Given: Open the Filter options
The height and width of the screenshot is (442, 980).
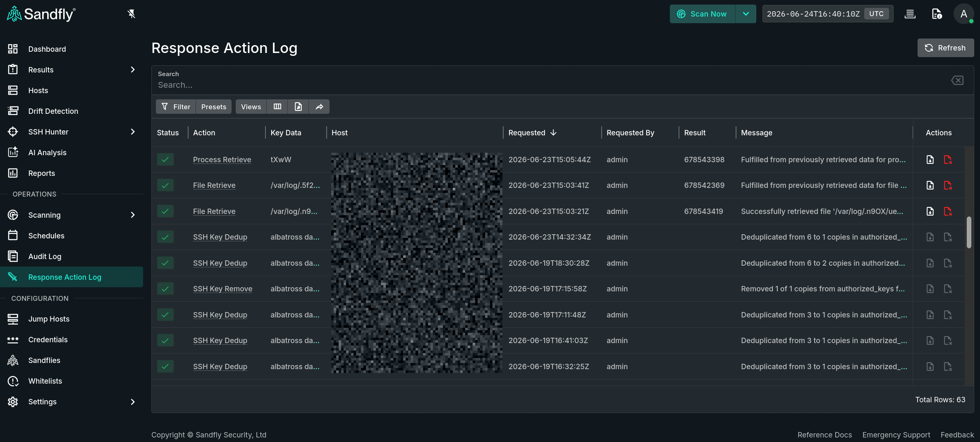Looking at the screenshot, I should coord(176,107).
